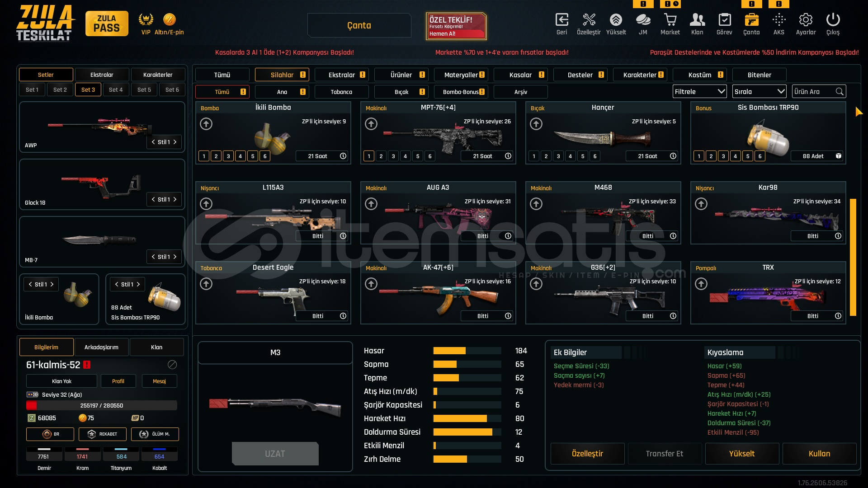
Task: Click the REKABET stats button
Action: tap(102, 434)
